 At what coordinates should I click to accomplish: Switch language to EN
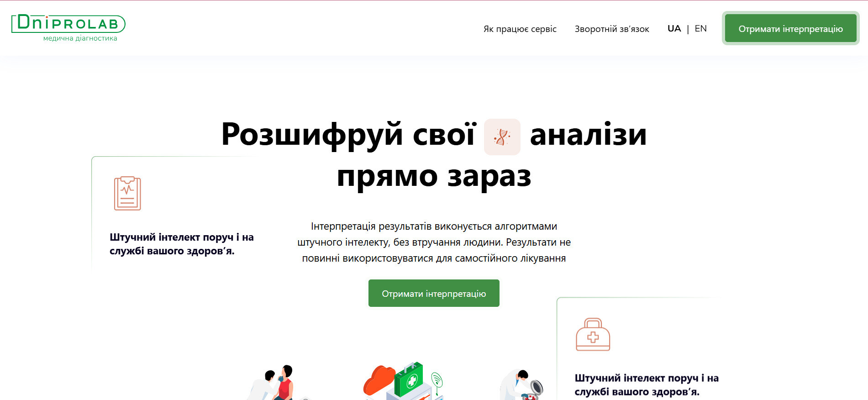pyautogui.click(x=700, y=28)
